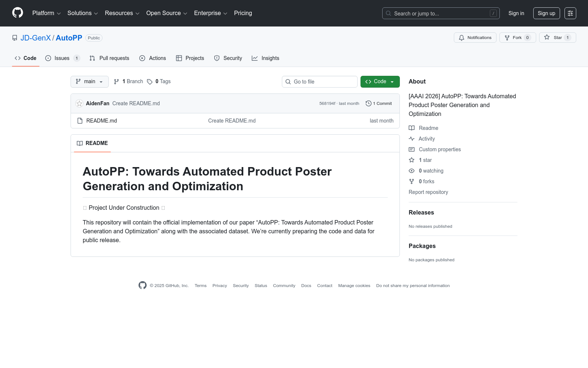The width and height of the screenshot is (588, 368).
Task: Click the Go to file search field
Action: tap(320, 82)
